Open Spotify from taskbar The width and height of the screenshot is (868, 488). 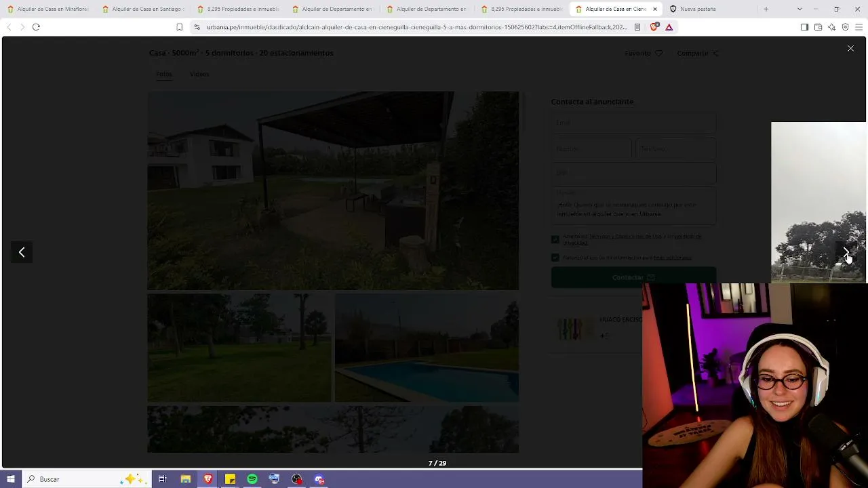(x=252, y=479)
